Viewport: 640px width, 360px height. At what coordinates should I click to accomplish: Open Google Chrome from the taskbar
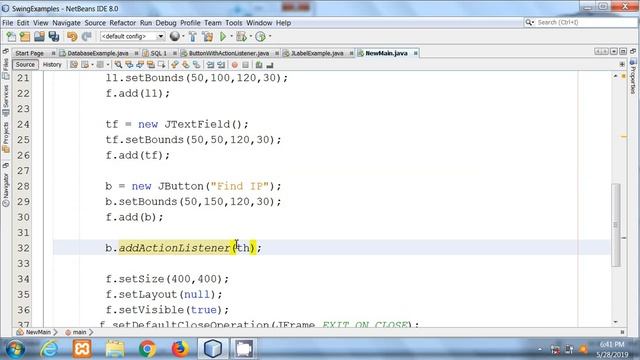point(147,349)
